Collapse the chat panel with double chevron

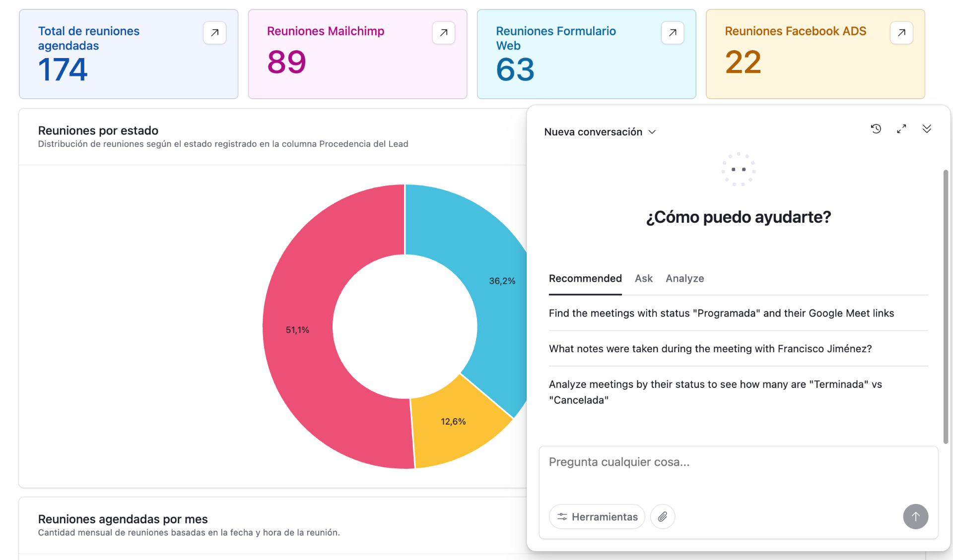[927, 129]
